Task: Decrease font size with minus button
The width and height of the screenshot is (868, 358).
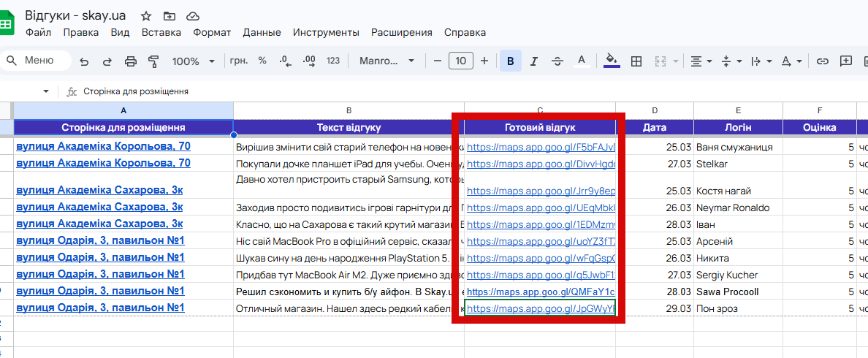Action: coord(438,61)
